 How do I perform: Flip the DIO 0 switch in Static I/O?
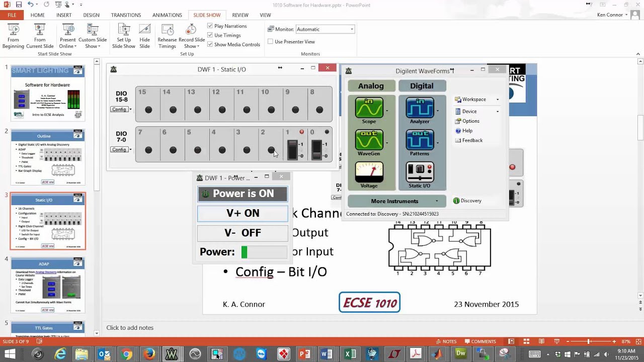316,150
